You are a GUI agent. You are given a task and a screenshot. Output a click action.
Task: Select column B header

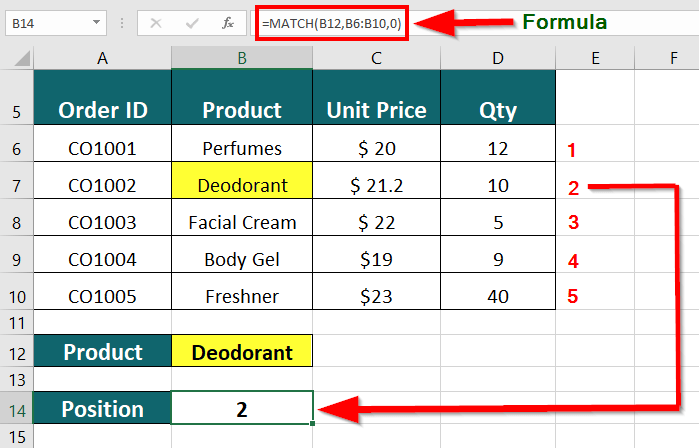[x=242, y=59]
